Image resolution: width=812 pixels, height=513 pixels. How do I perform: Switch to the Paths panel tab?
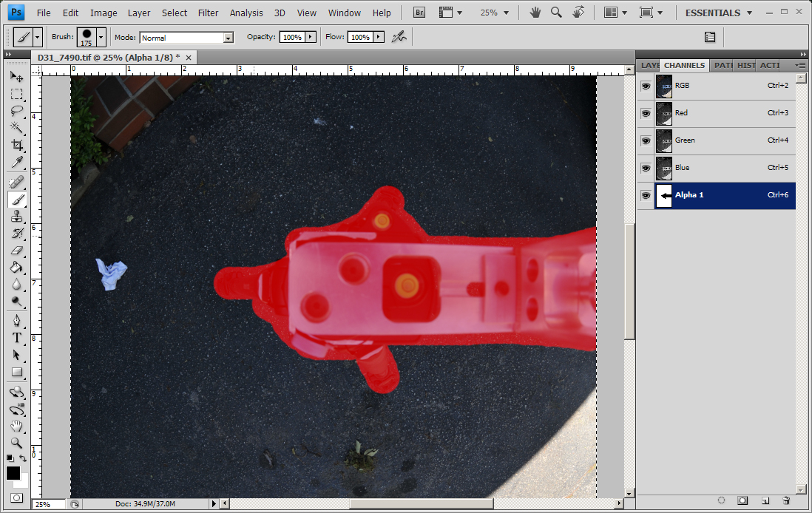(723, 65)
